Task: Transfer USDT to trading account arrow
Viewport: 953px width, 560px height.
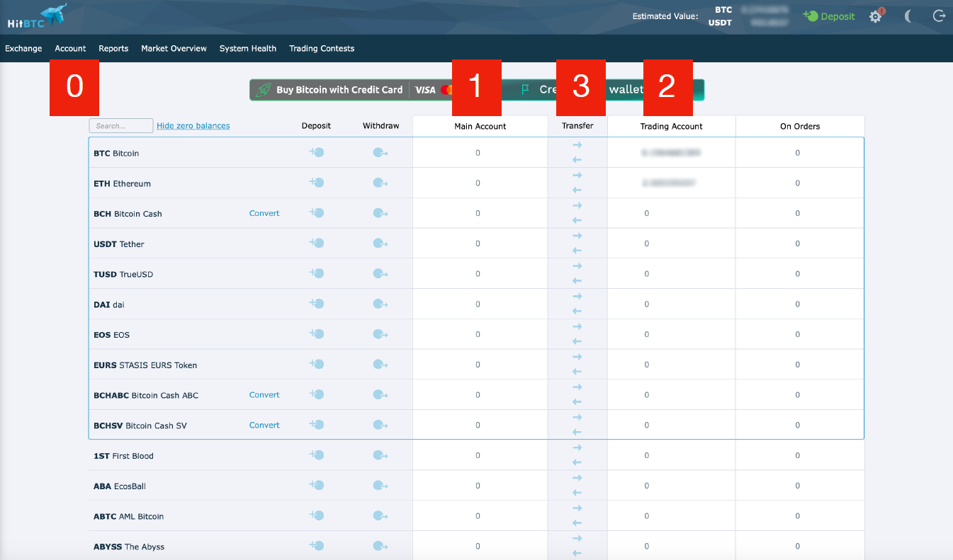Action: (577, 236)
